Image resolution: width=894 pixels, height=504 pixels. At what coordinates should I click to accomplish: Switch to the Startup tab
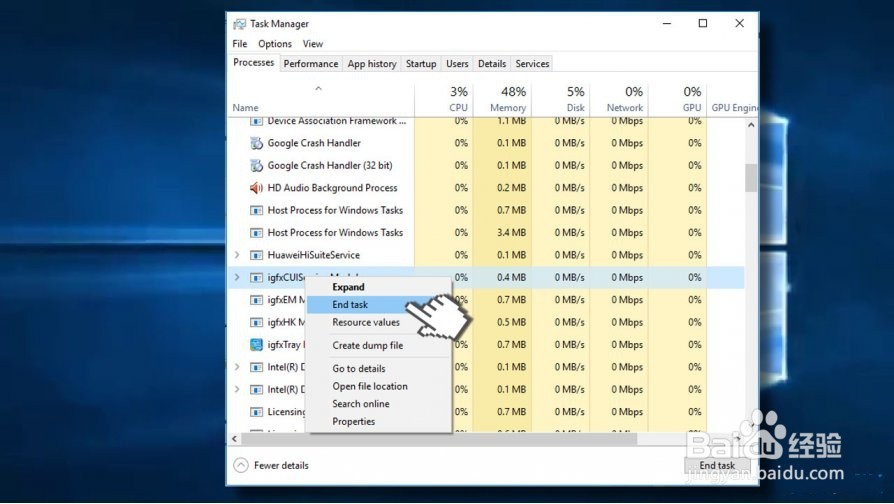click(421, 64)
